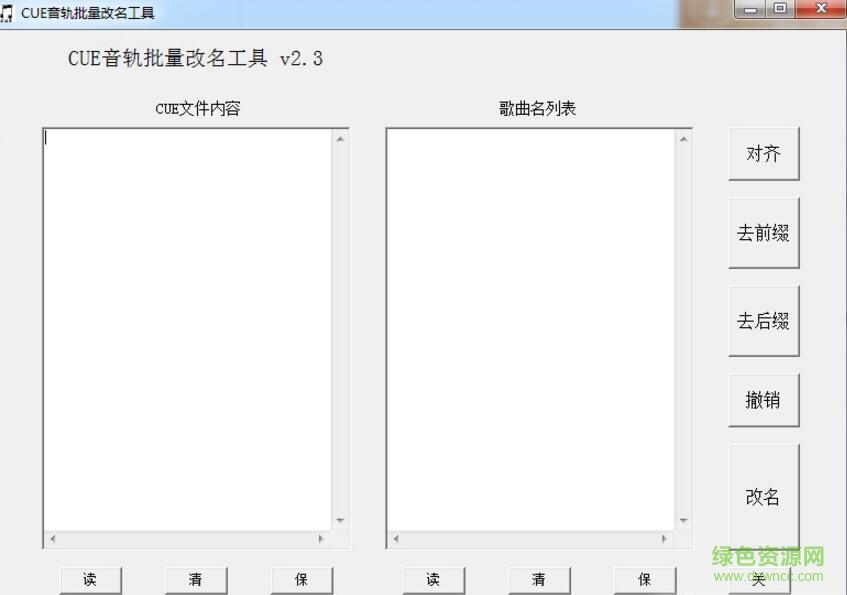Image resolution: width=847 pixels, height=595 pixels.
Task: Click the 改名 (rename) button
Action: tap(764, 497)
